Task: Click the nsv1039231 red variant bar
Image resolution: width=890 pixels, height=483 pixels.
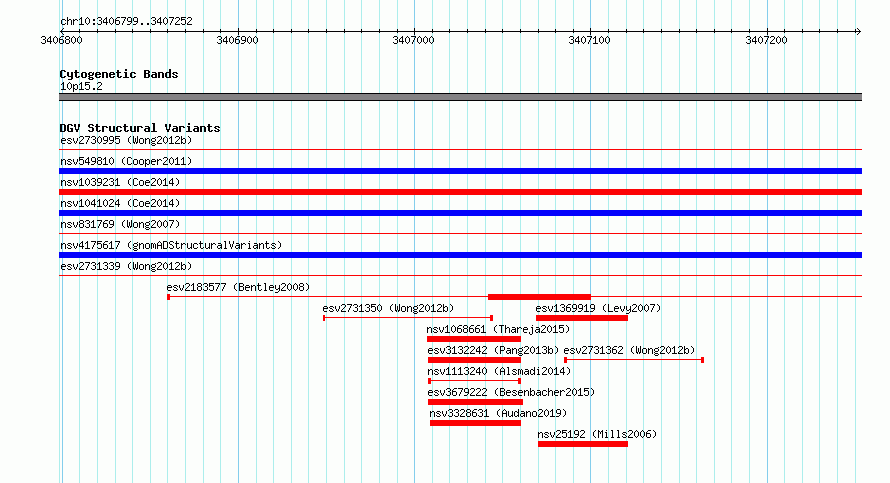Action: (460, 192)
